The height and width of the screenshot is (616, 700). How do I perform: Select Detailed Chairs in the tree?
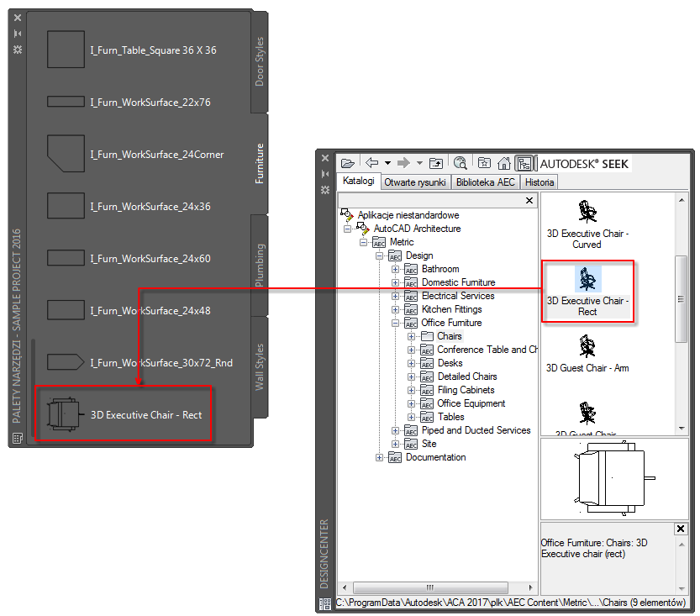(467, 376)
